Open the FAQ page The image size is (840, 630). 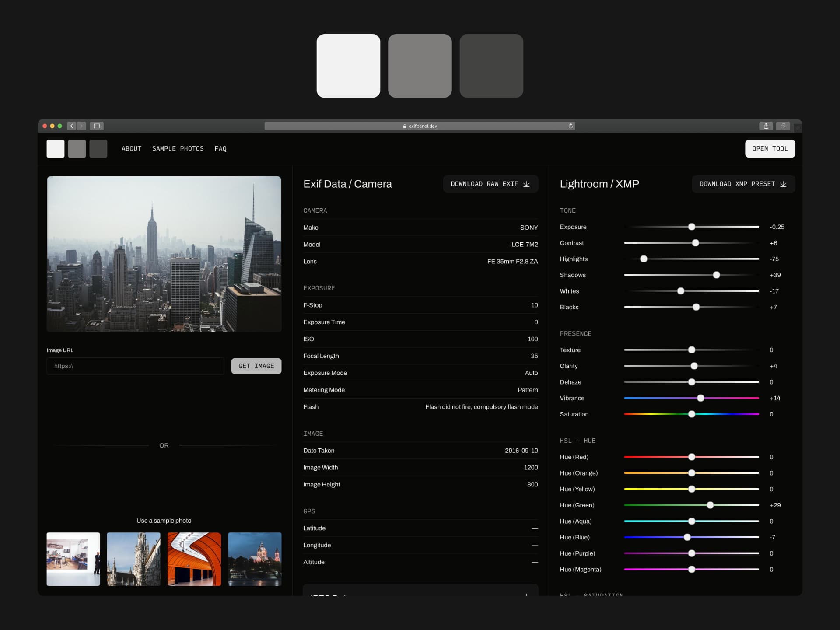coord(220,148)
